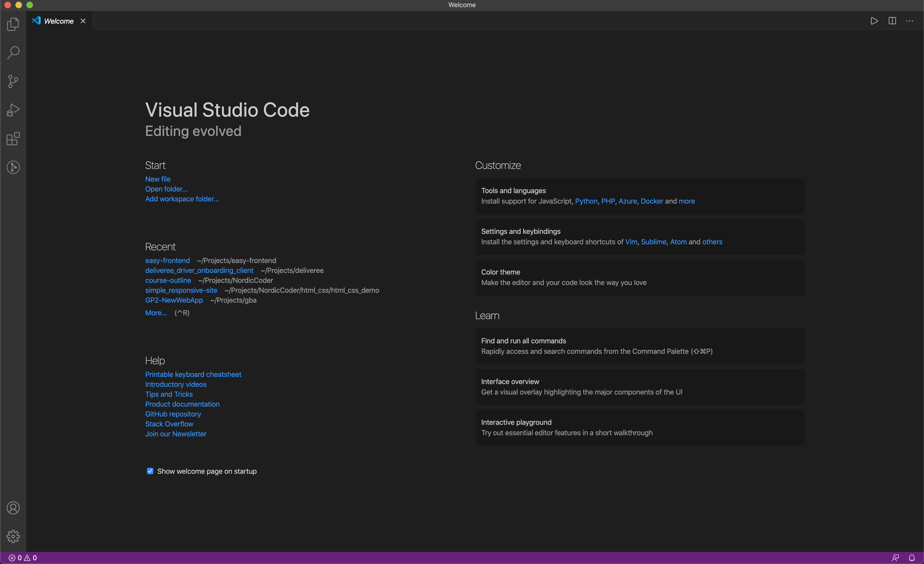Install PHP support link

[x=608, y=201]
